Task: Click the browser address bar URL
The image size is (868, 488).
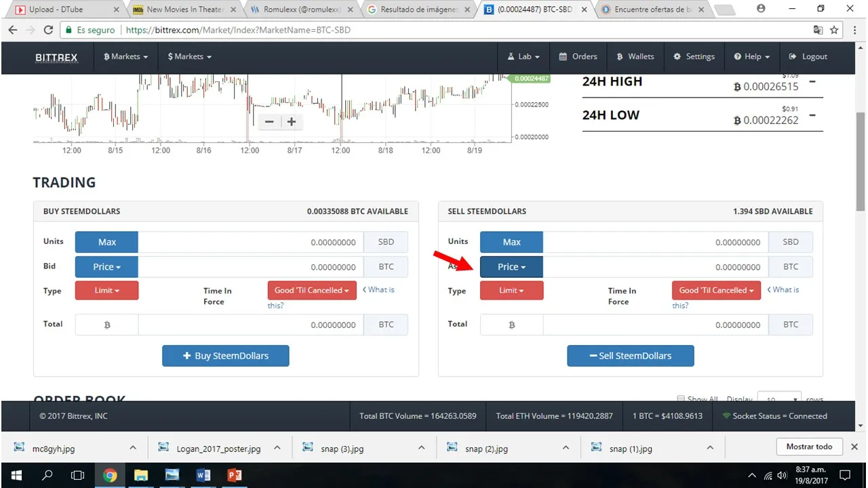Action: 238,30
